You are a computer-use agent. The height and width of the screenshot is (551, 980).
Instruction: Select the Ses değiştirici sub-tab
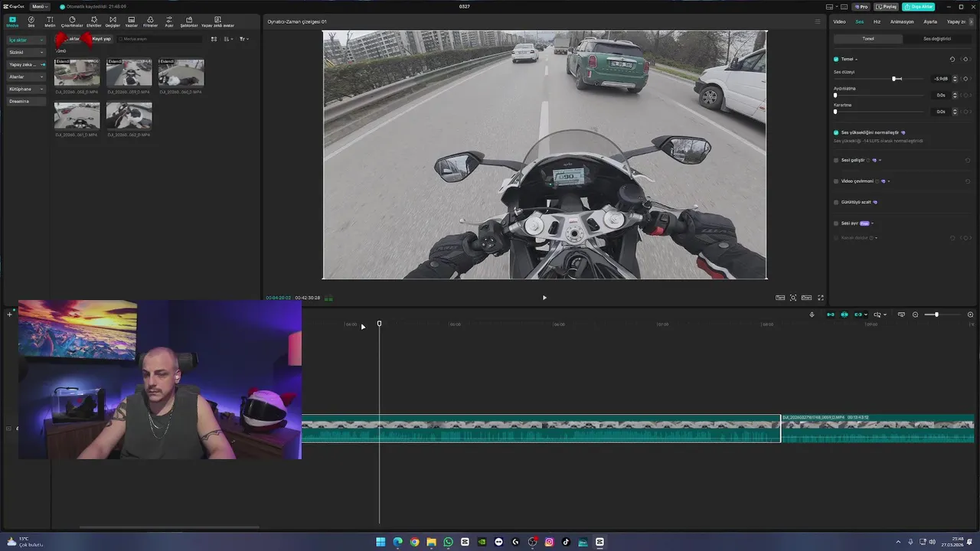click(937, 38)
